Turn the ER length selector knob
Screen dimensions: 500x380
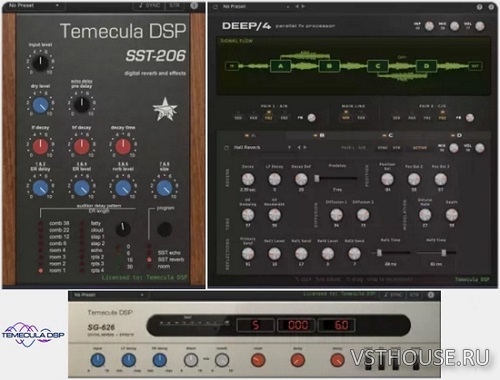pyautogui.click(x=123, y=229)
